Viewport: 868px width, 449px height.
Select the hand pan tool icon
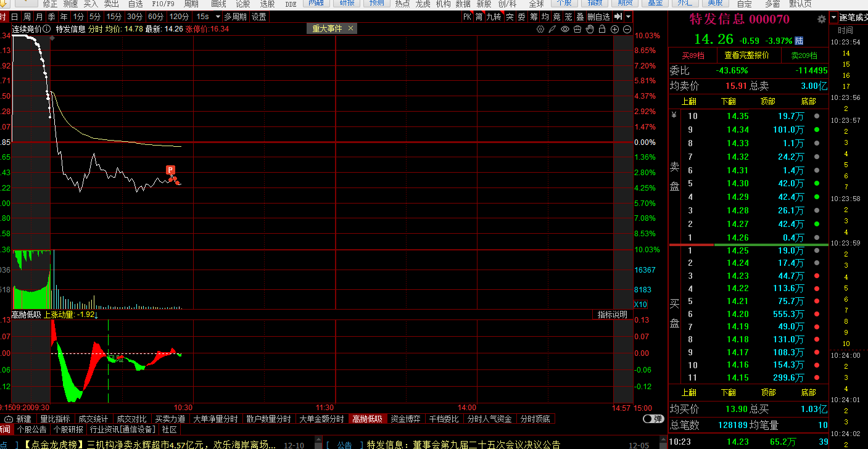590,29
